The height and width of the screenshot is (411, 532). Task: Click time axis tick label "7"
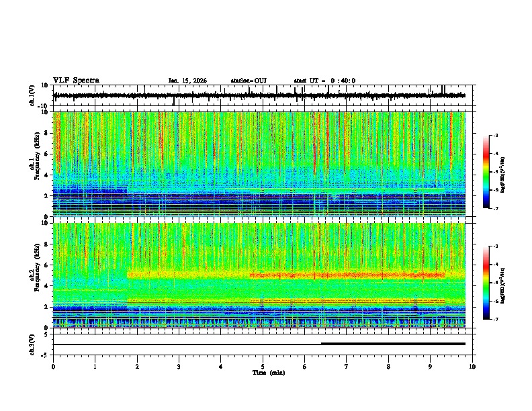(347, 367)
